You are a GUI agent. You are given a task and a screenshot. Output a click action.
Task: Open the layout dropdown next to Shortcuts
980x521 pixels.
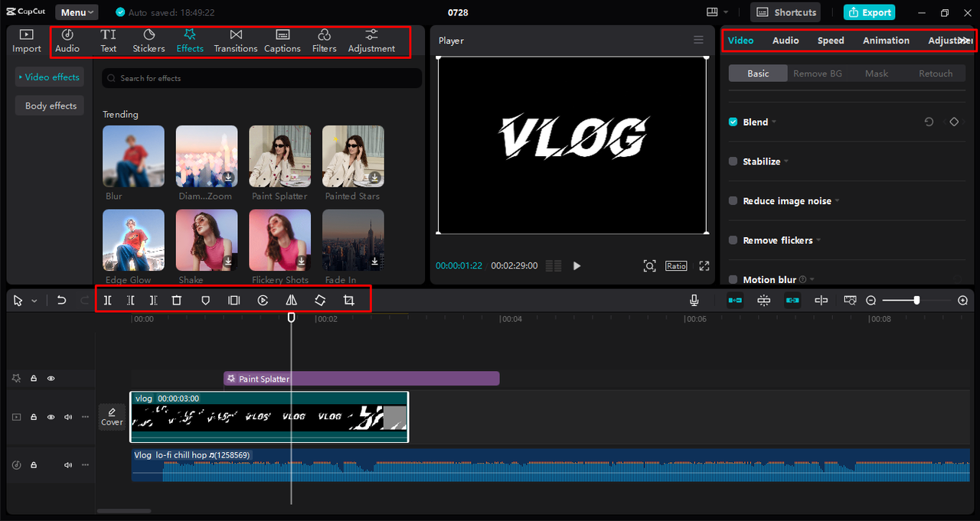tap(717, 12)
